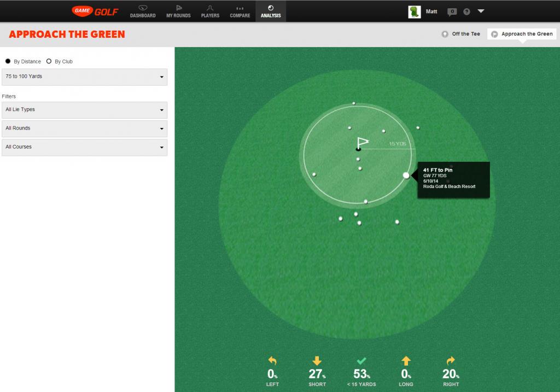Click the Game Golf logo

pyautogui.click(x=95, y=11)
